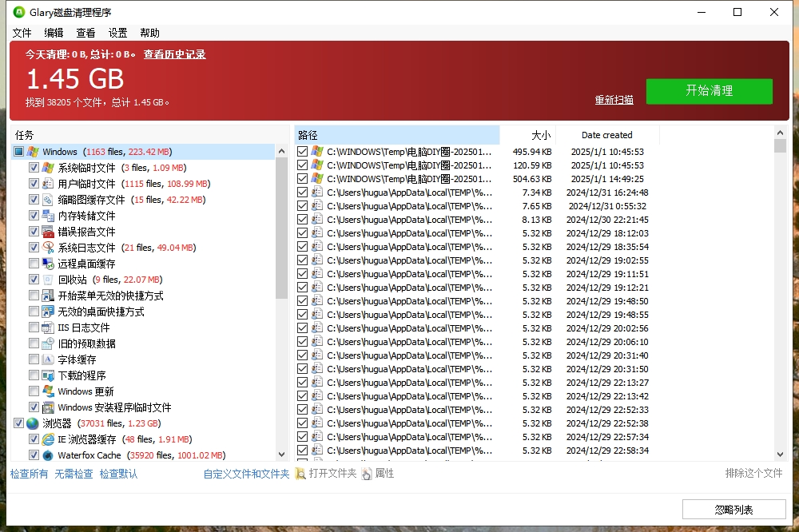
Task: Click the Windows category flag icon
Action: point(33,152)
